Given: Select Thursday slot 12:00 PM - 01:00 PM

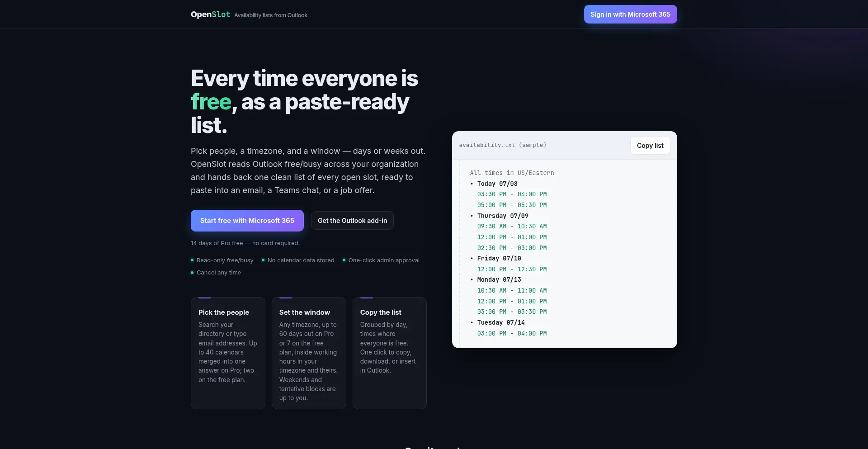Looking at the screenshot, I should coord(512,237).
